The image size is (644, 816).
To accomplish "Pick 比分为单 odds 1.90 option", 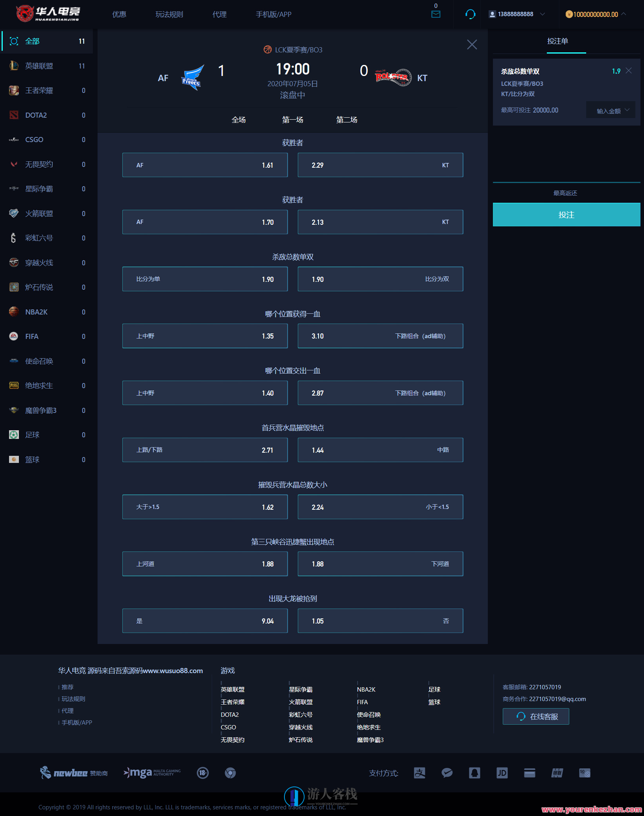I will (x=205, y=279).
